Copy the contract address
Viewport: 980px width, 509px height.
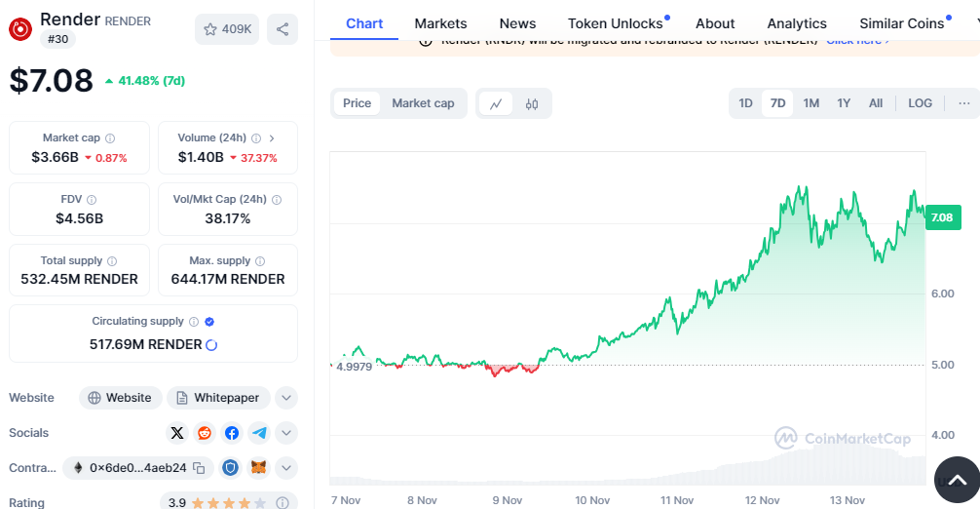click(x=199, y=468)
